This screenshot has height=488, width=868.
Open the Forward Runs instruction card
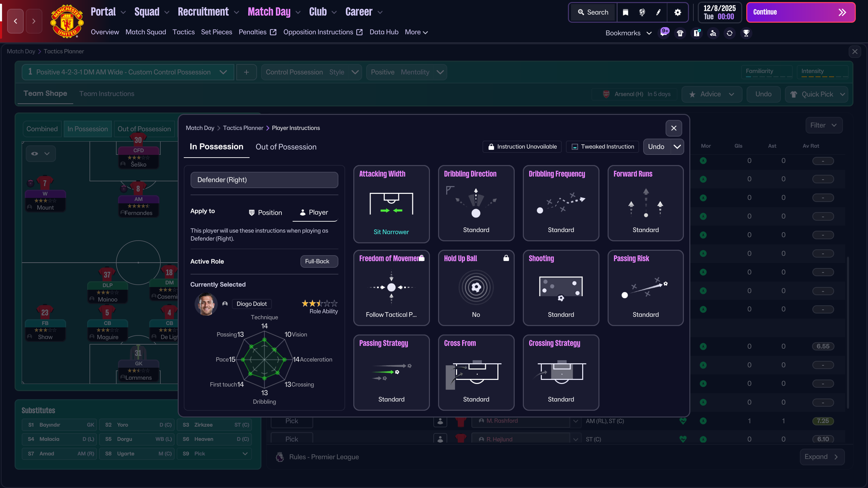[x=646, y=203]
